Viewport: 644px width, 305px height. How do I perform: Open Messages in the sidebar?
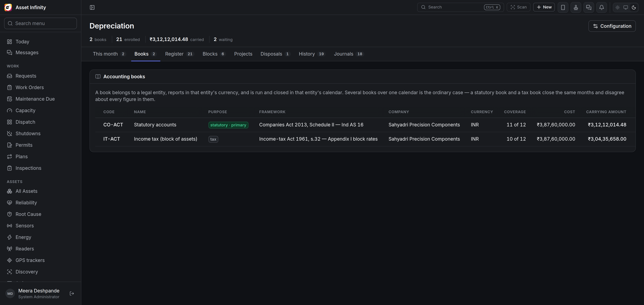click(41, 53)
